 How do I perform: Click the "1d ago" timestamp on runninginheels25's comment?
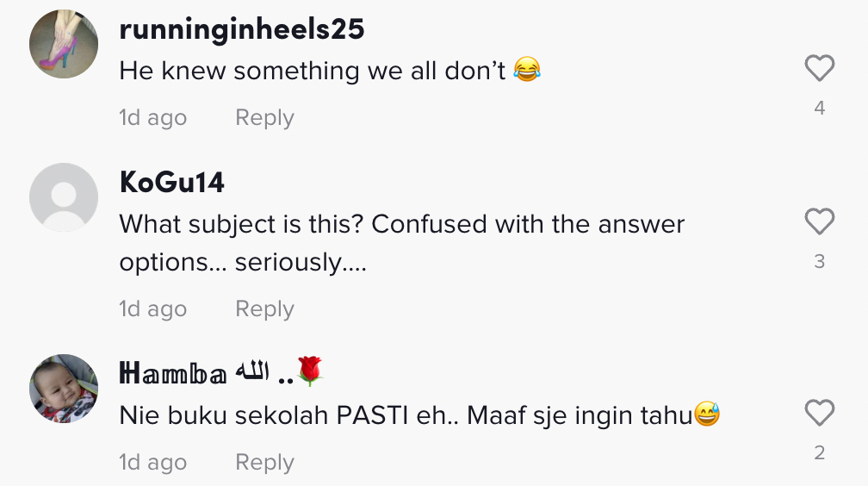[153, 118]
